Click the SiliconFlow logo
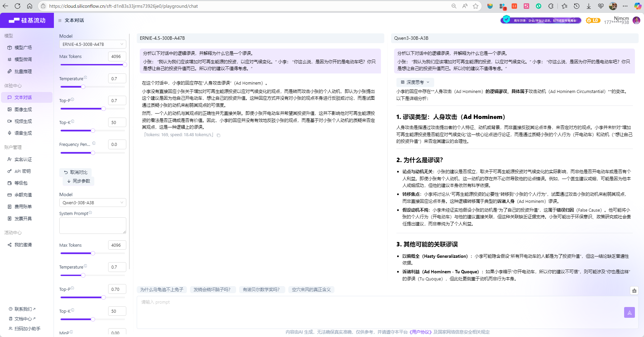 click(27, 20)
